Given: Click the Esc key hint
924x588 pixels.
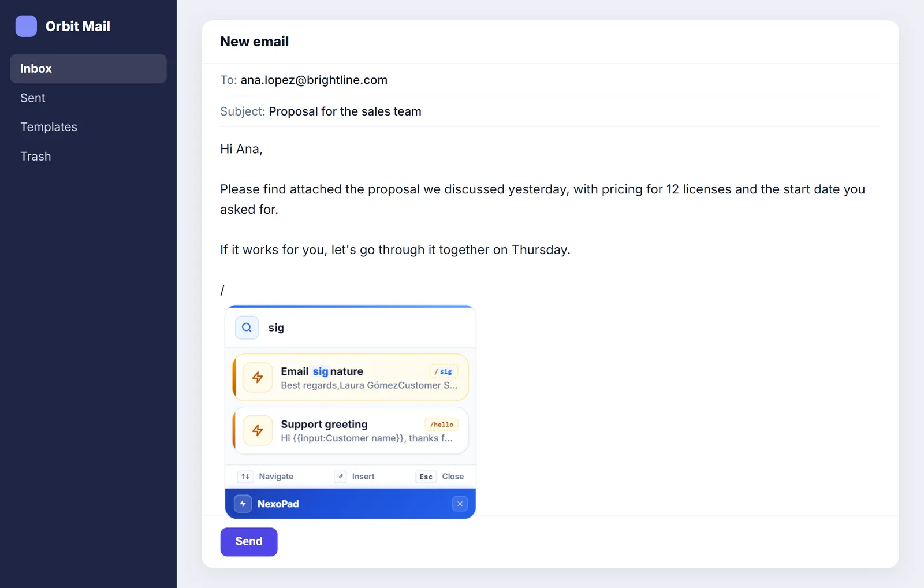Looking at the screenshot, I should pos(426,477).
